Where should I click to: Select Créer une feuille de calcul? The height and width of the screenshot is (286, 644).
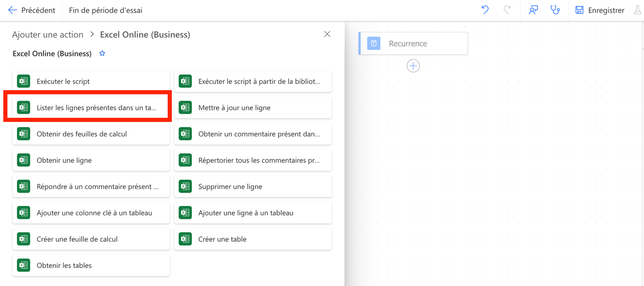(x=91, y=239)
